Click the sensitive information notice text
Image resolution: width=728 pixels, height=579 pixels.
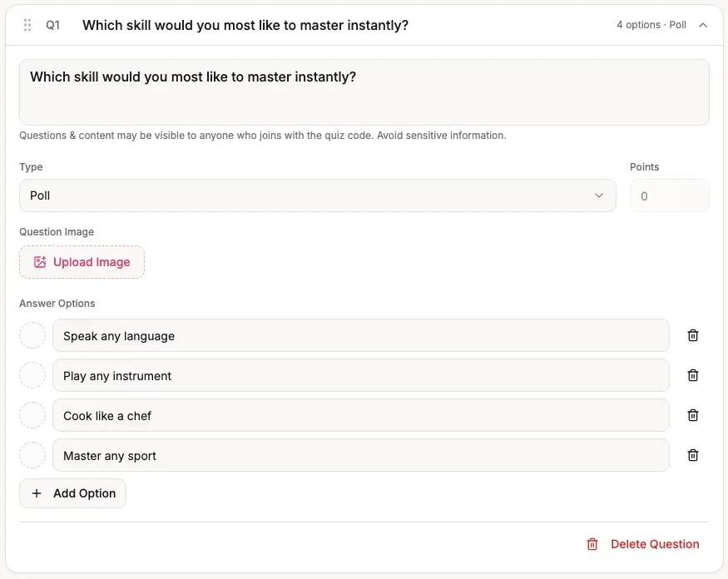pos(262,135)
